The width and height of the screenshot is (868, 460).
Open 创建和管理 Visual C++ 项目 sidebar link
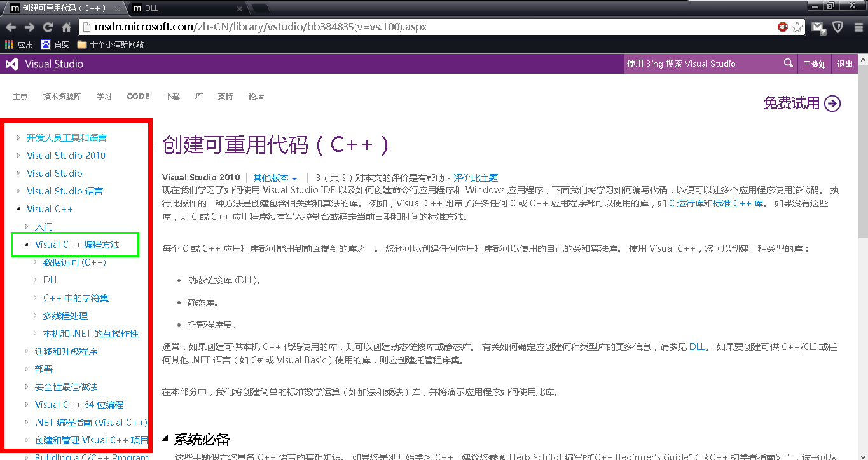(92, 440)
